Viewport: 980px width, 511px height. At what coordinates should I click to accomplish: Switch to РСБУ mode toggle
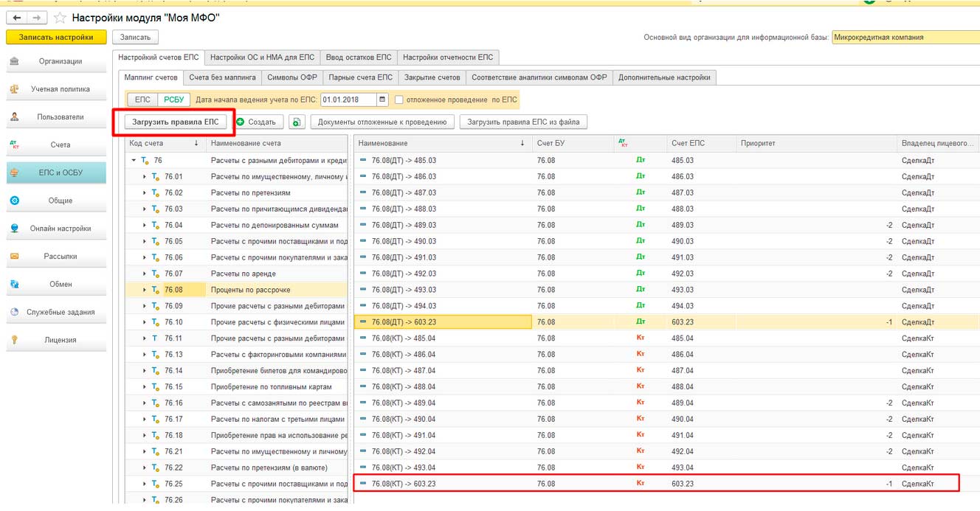[175, 100]
